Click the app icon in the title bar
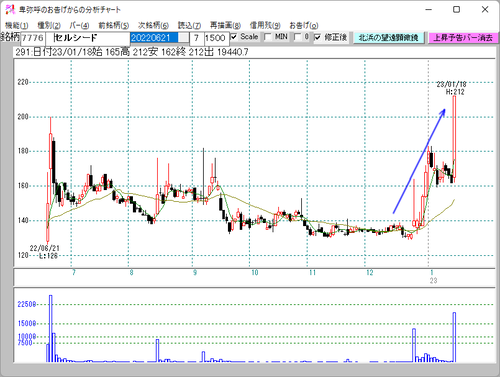Screen dimensions: 500x377 click(x=10, y=9)
